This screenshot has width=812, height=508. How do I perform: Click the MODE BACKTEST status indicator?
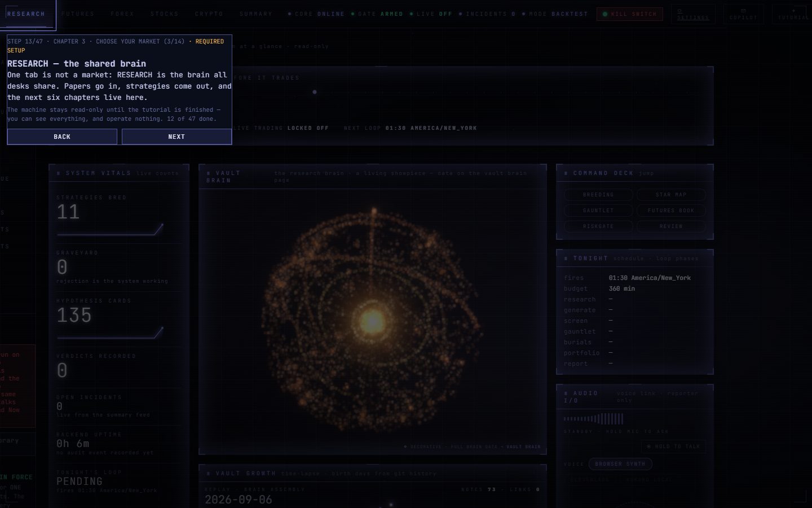click(555, 14)
